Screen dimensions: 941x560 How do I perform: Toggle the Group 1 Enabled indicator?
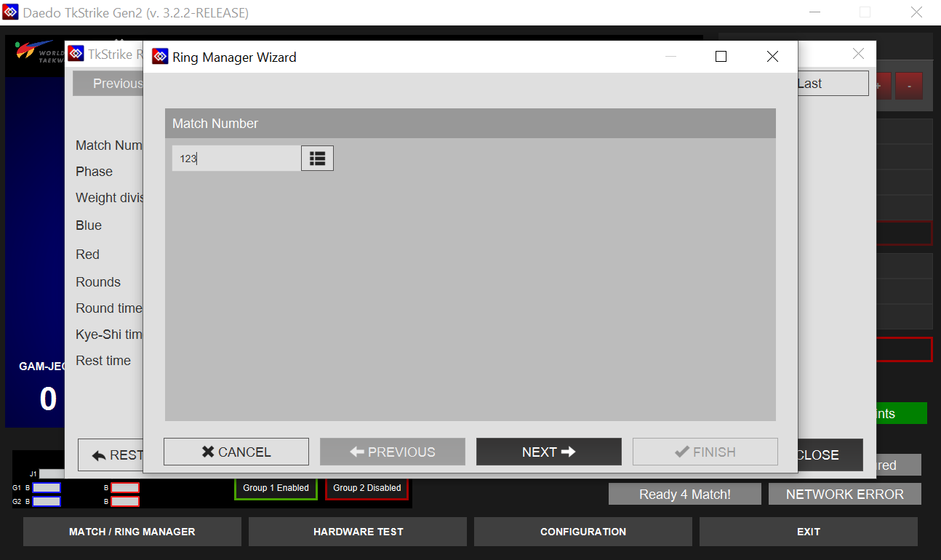click(x=276, y=488)
